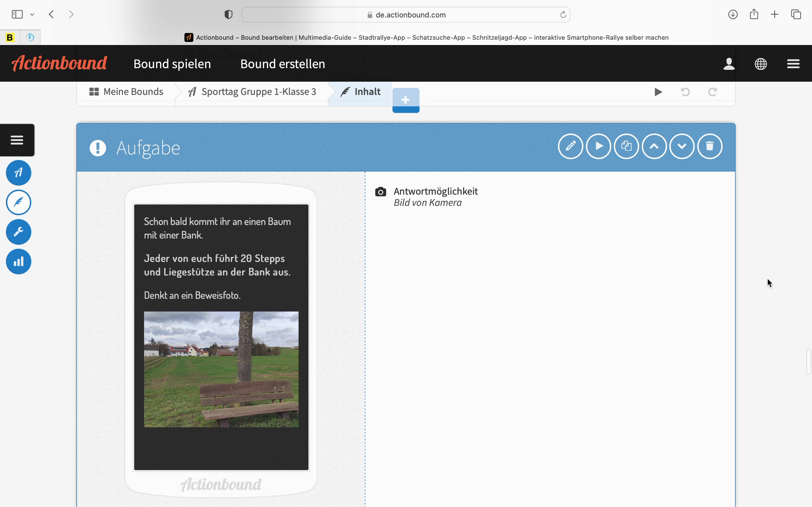Move the Aufgabe up with the arrow

tap(654, 146)
